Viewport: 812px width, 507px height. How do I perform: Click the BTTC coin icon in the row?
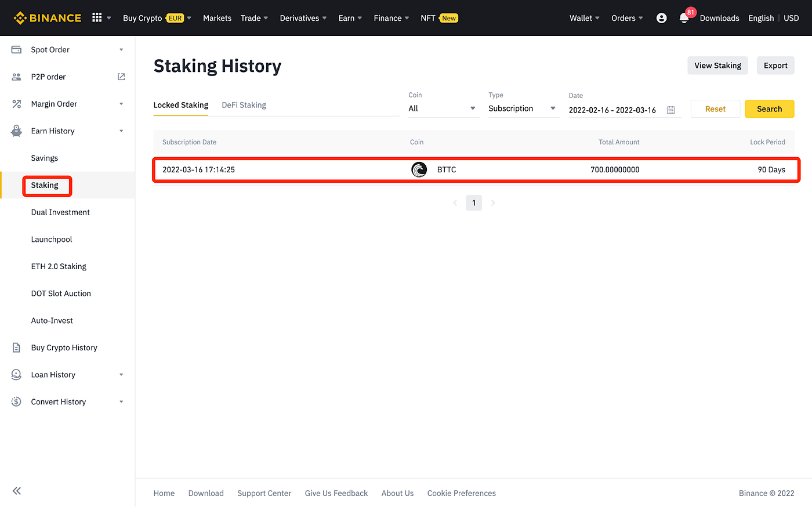click(419, 169)
